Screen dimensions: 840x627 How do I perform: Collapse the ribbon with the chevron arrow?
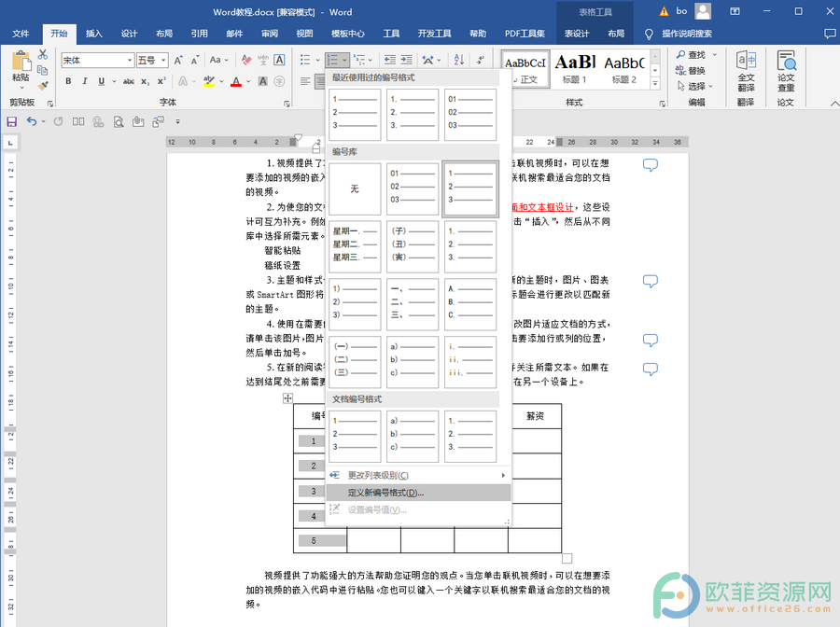tap(834, 103)
